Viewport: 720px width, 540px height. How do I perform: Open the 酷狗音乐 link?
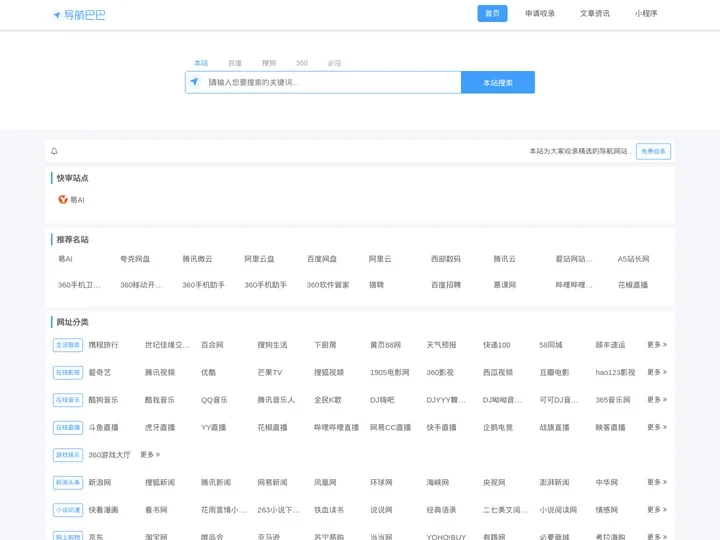coord(103,400)
